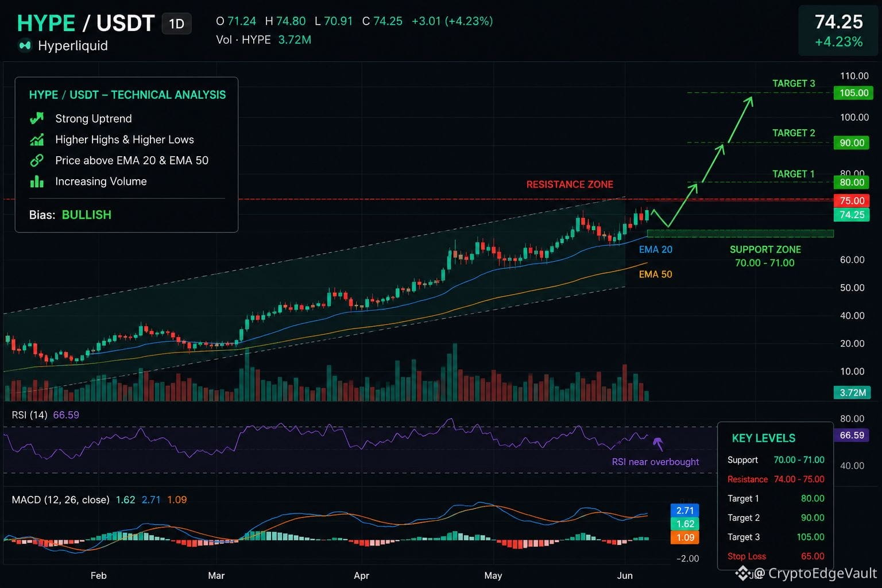Click the chain link icon beside Price above EMA
This screenshot has height=588, width=882.
37,160
